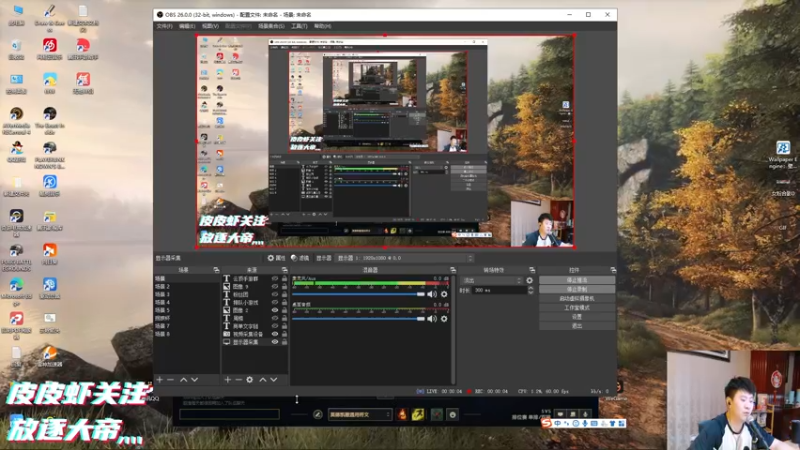The image size is (800, 450).
Task: Mute the microphone/Aux audio channel
Action: (432, 294)
